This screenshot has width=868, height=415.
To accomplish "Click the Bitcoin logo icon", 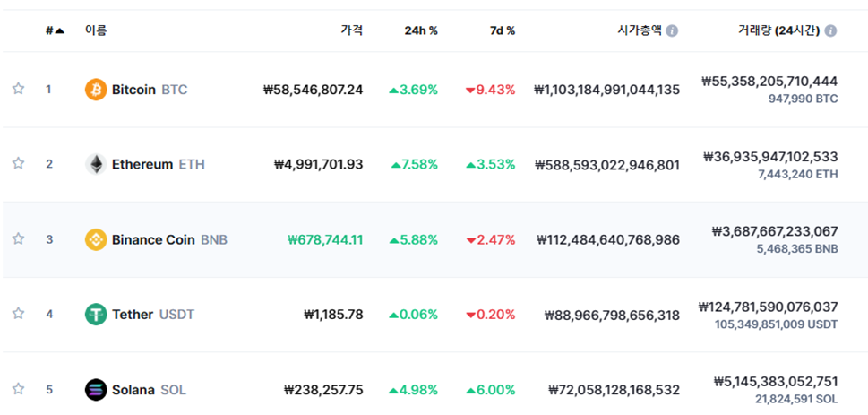I will (x=96, y=90).
